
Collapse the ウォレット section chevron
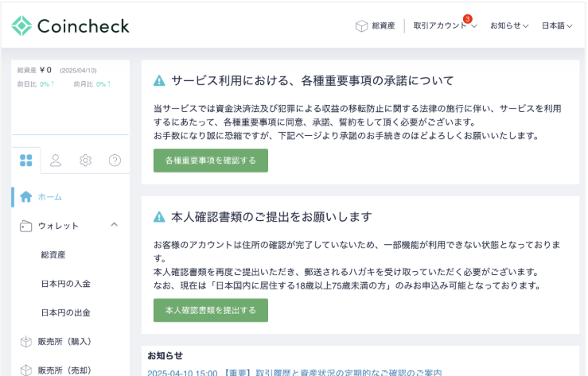point(114,225)
